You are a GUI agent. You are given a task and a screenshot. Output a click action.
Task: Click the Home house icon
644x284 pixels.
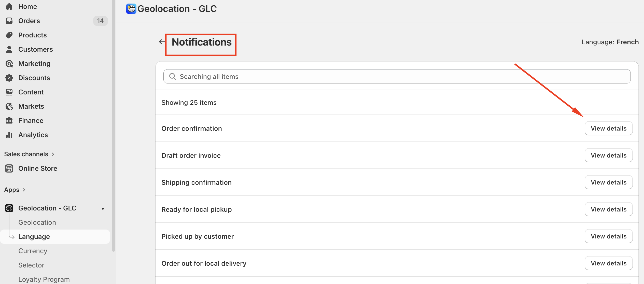point(9,7)
